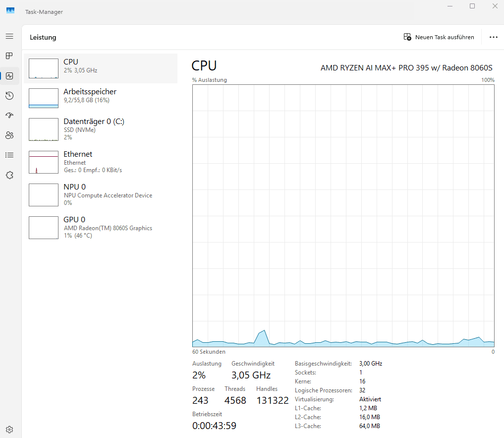Viewport: 504px width, 438px height.
Task: Click the L1-Cache value '1,2 MB'
Action: (x=368, y=408)
